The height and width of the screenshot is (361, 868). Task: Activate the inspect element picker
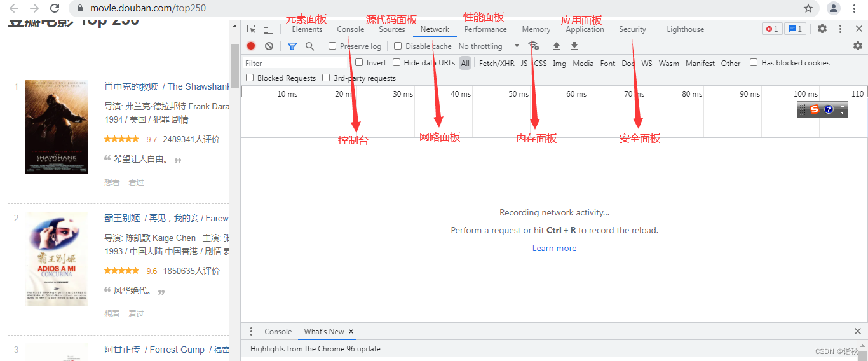coord(252,29)
